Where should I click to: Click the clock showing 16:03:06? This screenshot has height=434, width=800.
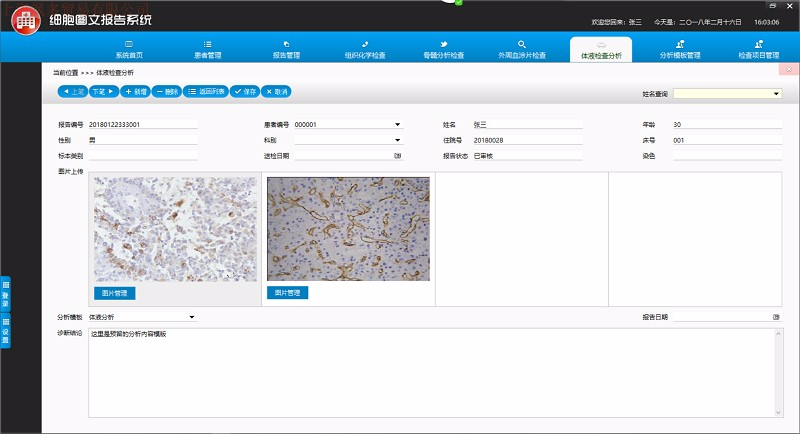click(766, 22)
